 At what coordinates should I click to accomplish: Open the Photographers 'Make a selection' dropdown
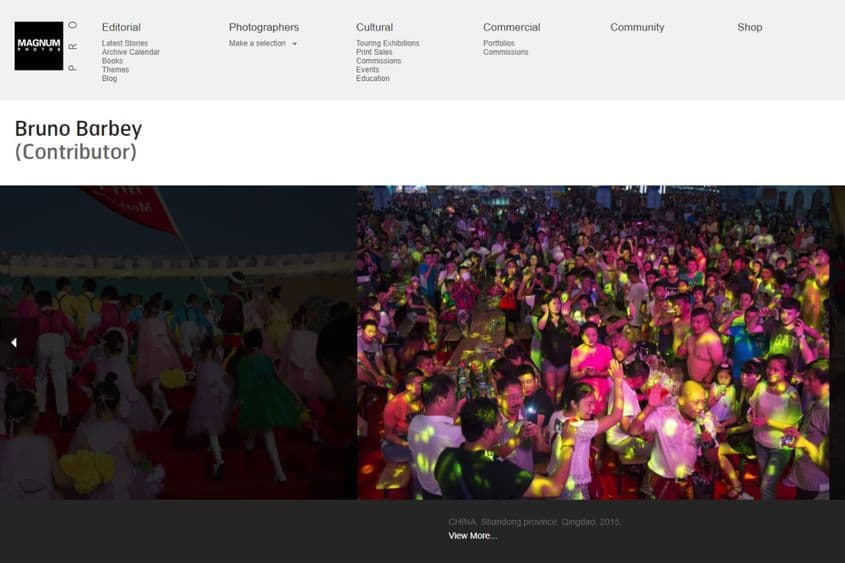click(x=262, y=44)
